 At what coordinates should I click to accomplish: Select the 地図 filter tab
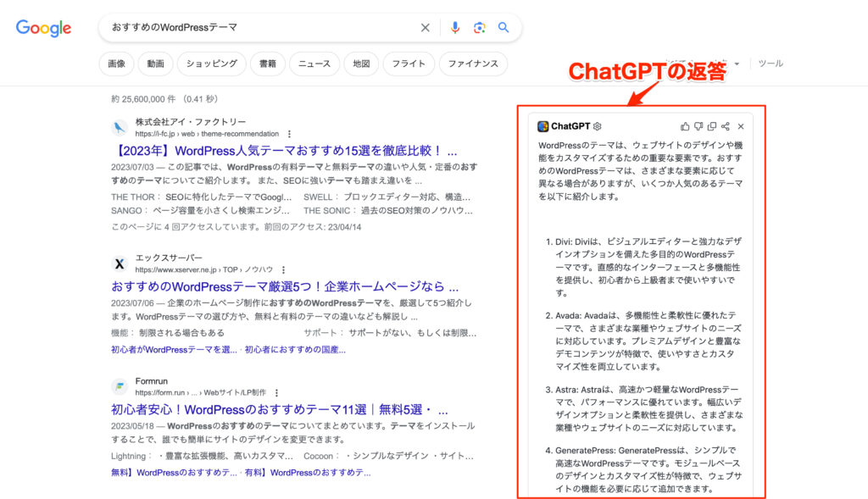point(361,64)
